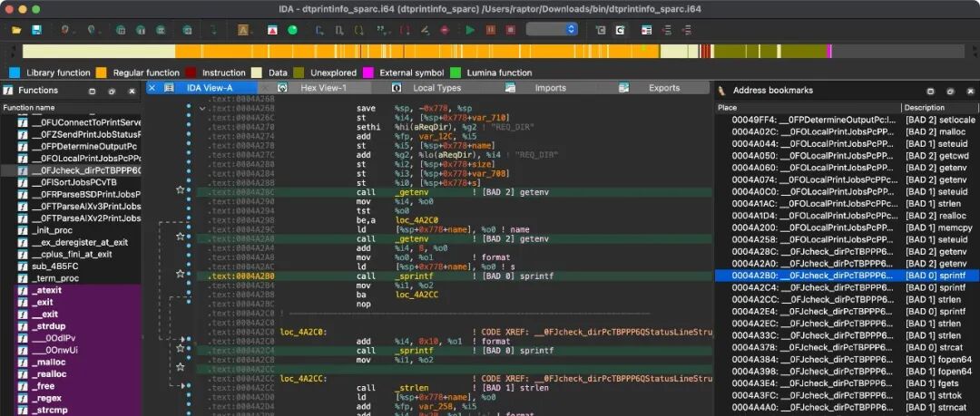
Task: Switch to the Hex View-1 tab
Action: click(323, 88)
